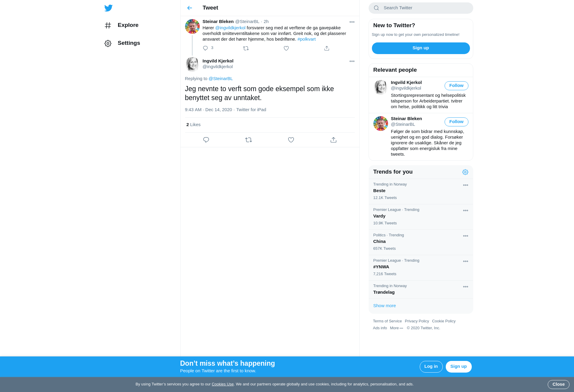
Task: Go back using the arrow icon
Action: [x=190, y=8]
